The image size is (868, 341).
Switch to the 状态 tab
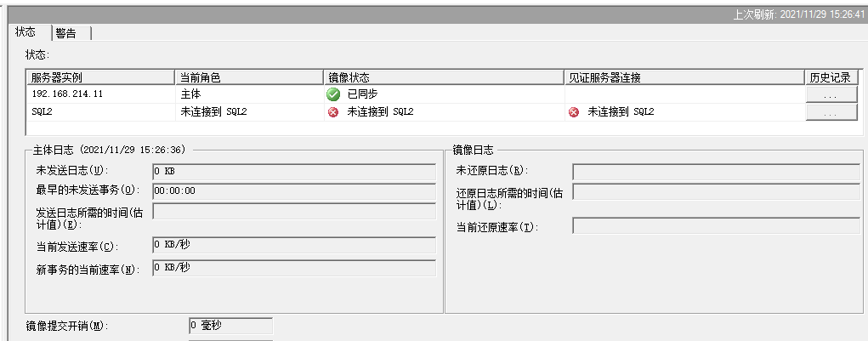coord(26,31)
